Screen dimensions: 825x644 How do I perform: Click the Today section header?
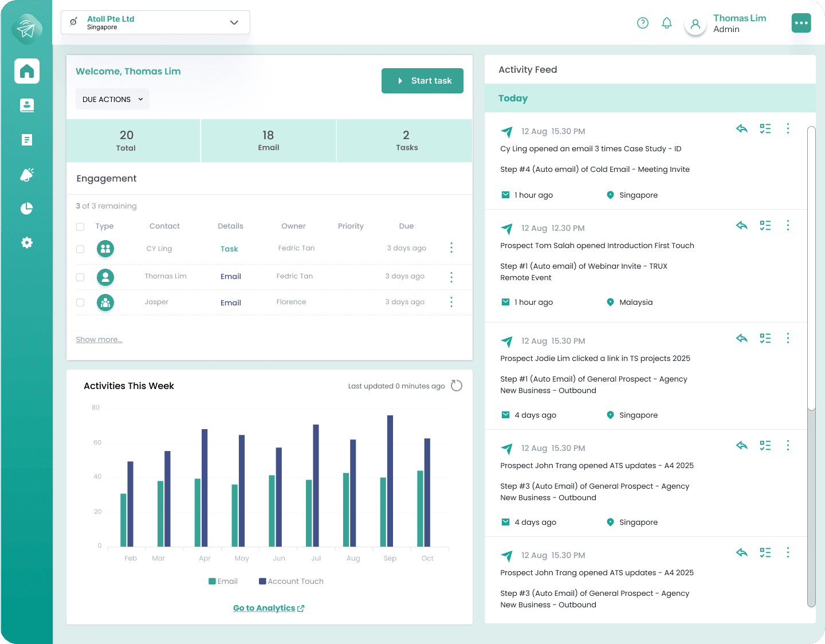tap(650, 98)
